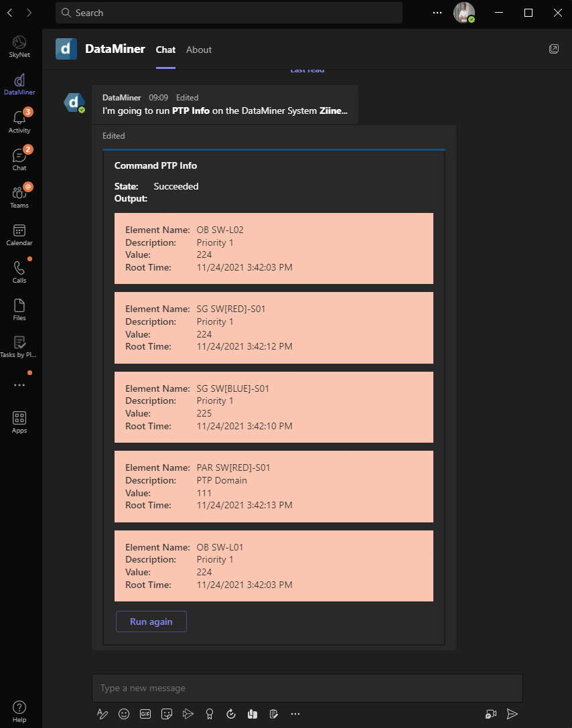
Task: Open the profile avatar menu
Action: pyautogui.click(x=463, y=13)
